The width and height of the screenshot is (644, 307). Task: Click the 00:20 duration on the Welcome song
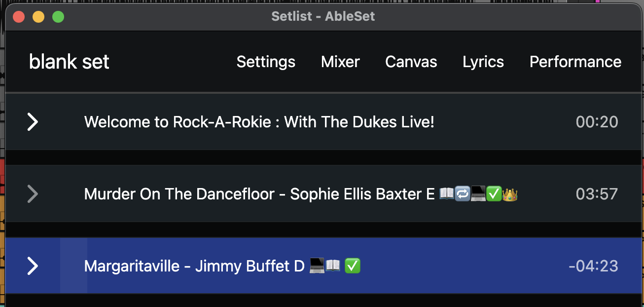597,122
